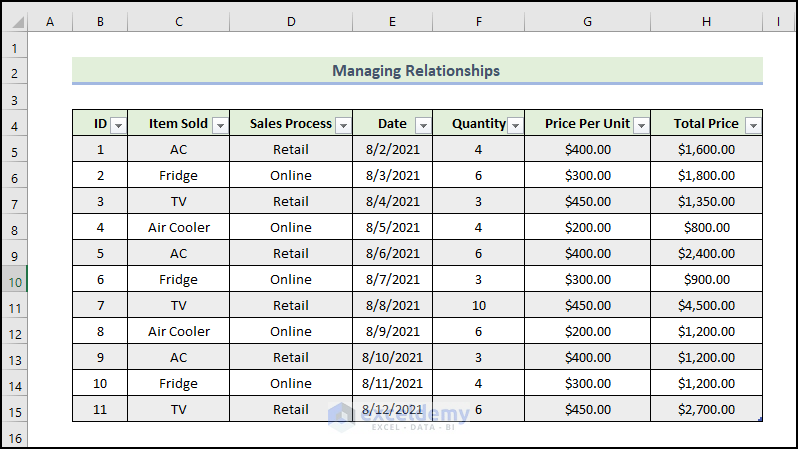Select the $2,700.00 cell in row 15
The width and height of the screenshot is (798, 449).
[706, 409]
